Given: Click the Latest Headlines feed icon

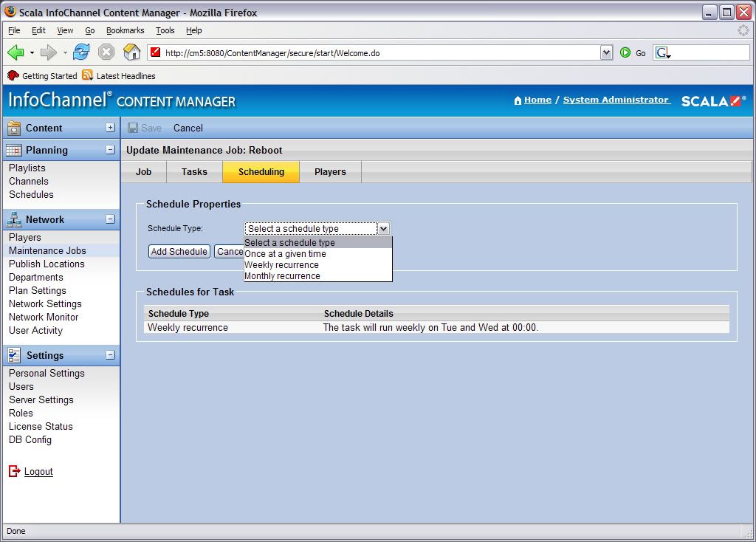Looking at the screenshot, I should click(87, 75).
